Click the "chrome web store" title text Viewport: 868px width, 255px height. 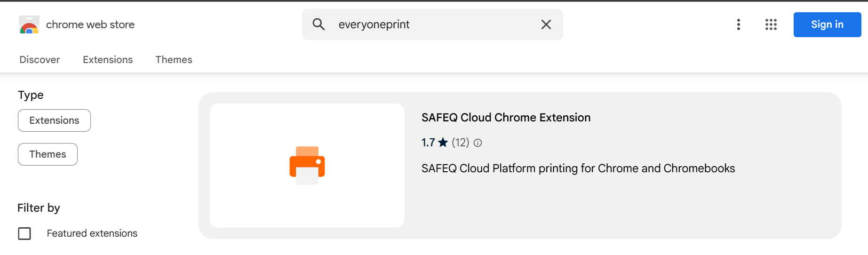click(90, 24)
